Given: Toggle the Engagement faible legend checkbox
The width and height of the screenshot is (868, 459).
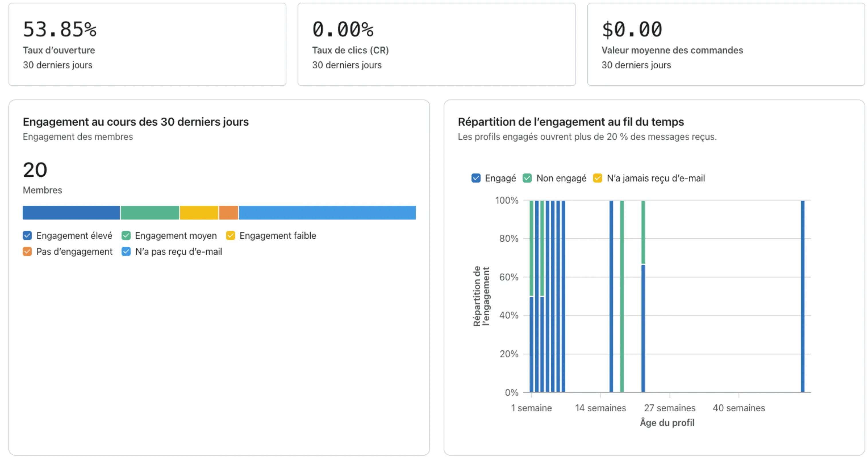Looking at the screenshot, I should pyautogui.click(x=230, y=236).
